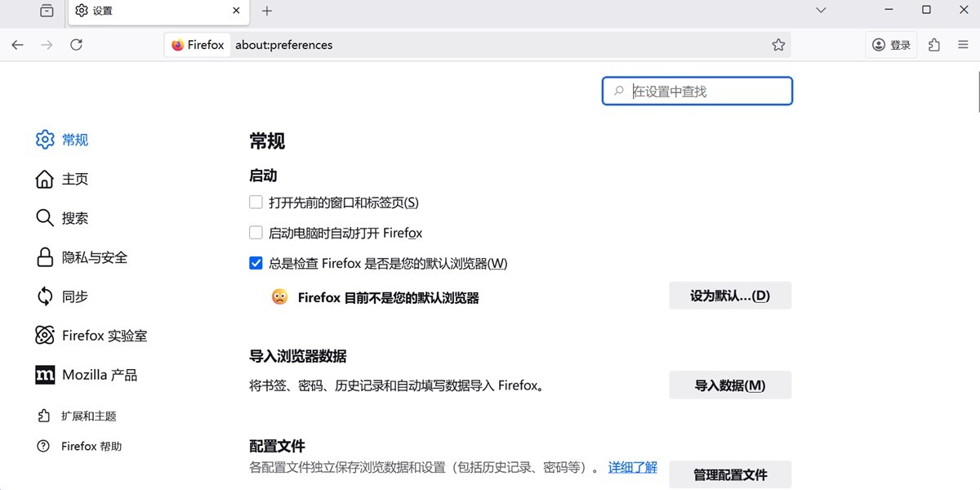Uncheck the default browser check option
The image size is (980, 490).
(256, 263)
